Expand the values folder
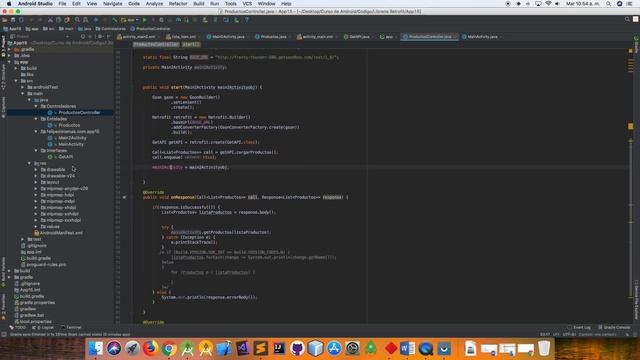 [36, 227]
